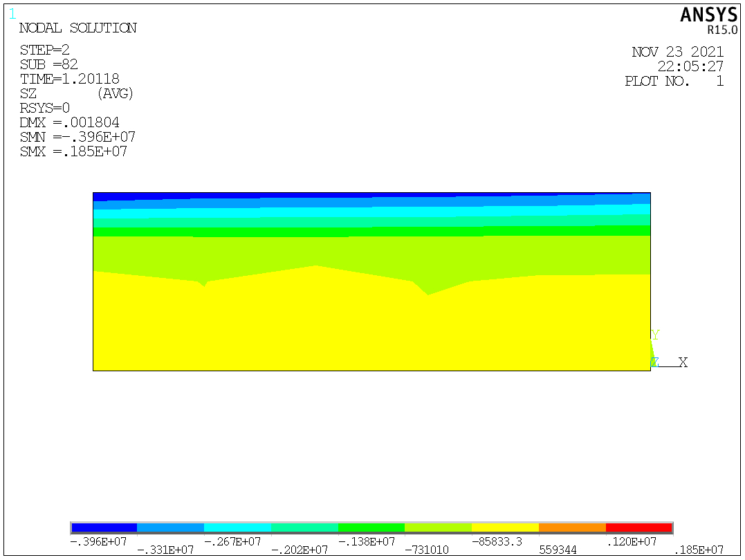Click the cyan Z axis triad marker
This screenshot has height=560, width=745.
654,362
